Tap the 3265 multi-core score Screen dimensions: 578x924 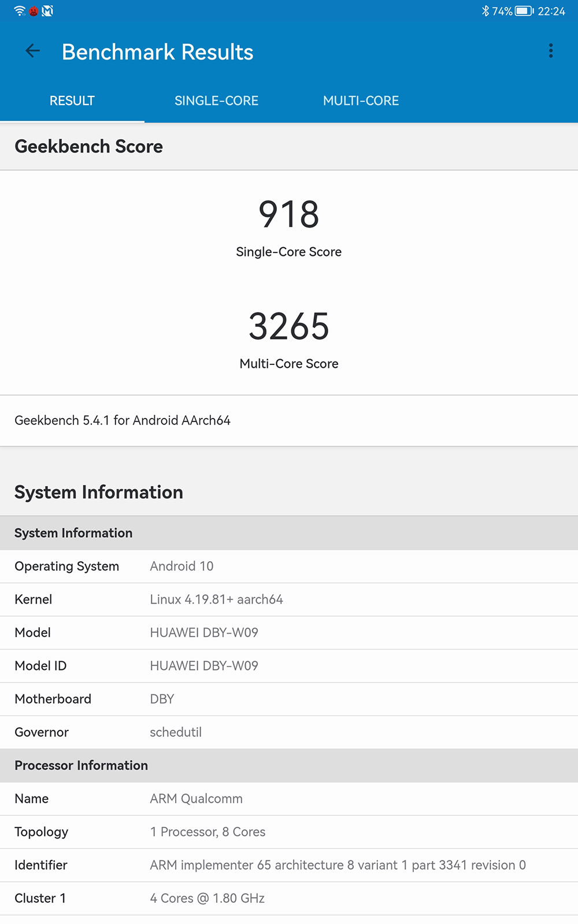click(x=288, y=327)
